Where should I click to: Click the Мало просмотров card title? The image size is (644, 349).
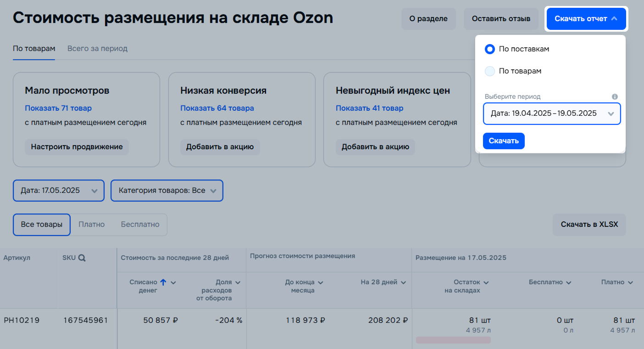point(67,90)
